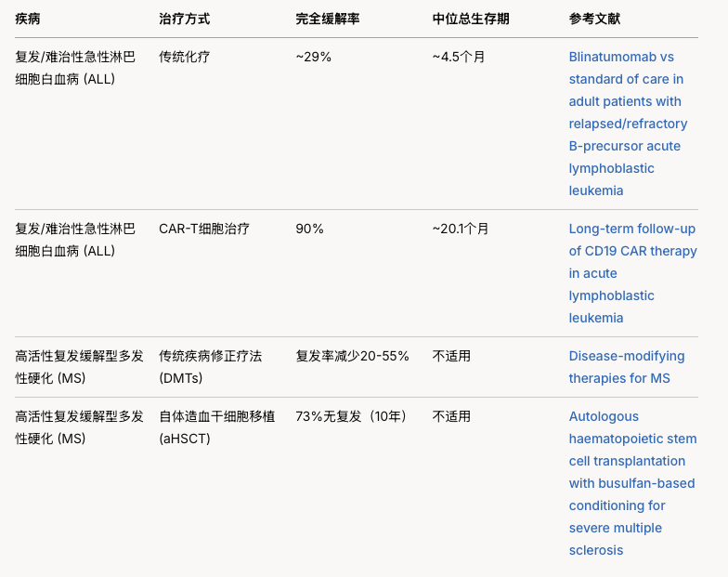Viewport: 728px width, 577px height.
Task: Click the 疾病 column header
Action: 28,19
